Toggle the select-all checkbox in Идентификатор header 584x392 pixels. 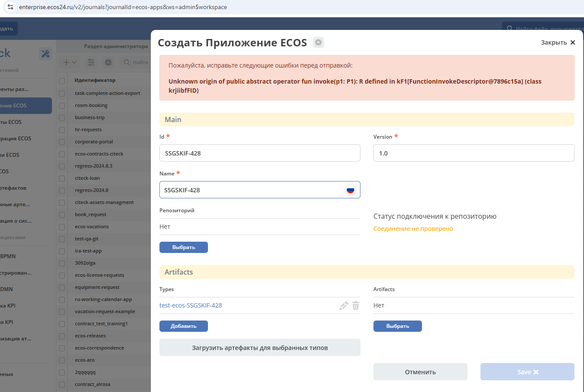point(62,81)
